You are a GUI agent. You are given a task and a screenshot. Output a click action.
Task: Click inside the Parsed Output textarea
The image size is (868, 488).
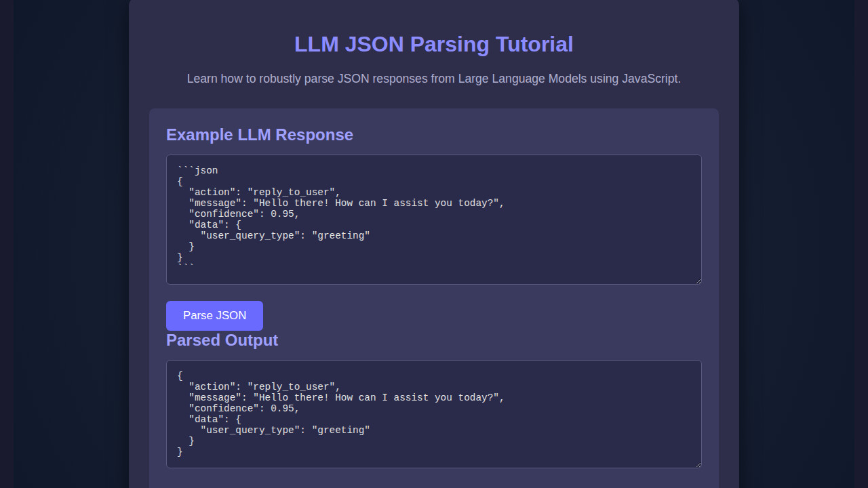click(x=434, y=413)
